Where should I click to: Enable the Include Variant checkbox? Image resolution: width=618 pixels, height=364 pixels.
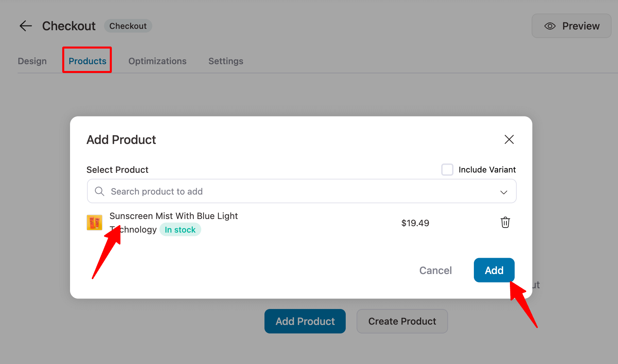click(447, 169)
